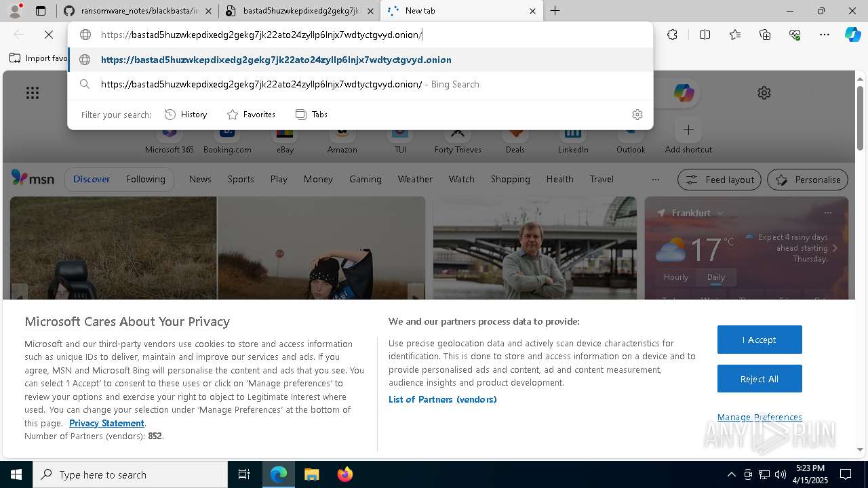The width and height of the screenshot is (868, 488).
Task: Open more MSN categories ellipsis
Action: (655, 179)
